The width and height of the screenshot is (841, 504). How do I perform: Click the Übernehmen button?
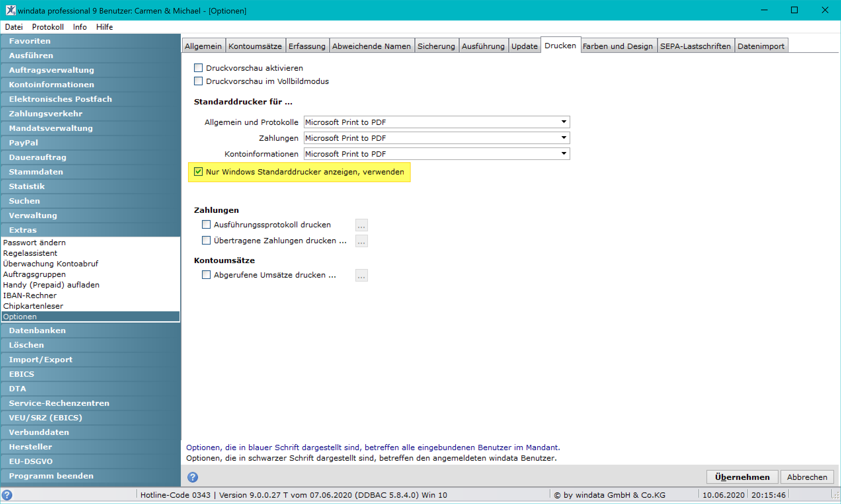pos(742,477)
